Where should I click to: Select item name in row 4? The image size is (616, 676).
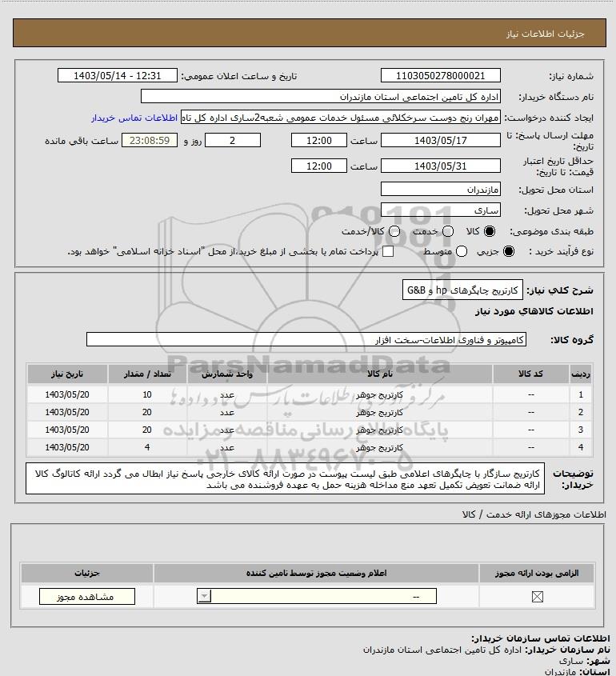click(379, 447)
